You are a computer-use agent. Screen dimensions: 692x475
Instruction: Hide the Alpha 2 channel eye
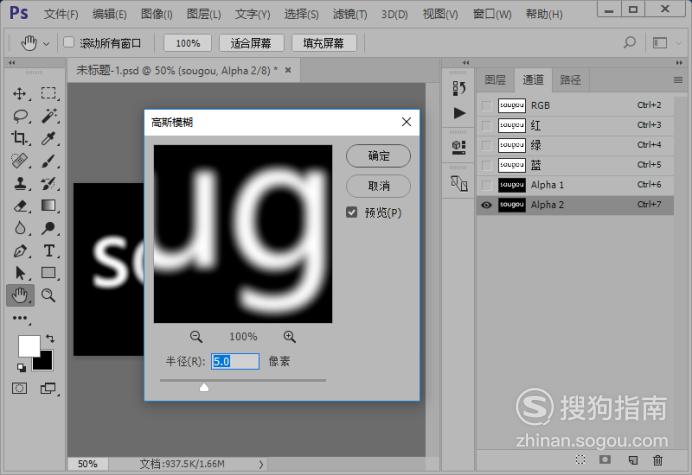[x=486, y=205]
